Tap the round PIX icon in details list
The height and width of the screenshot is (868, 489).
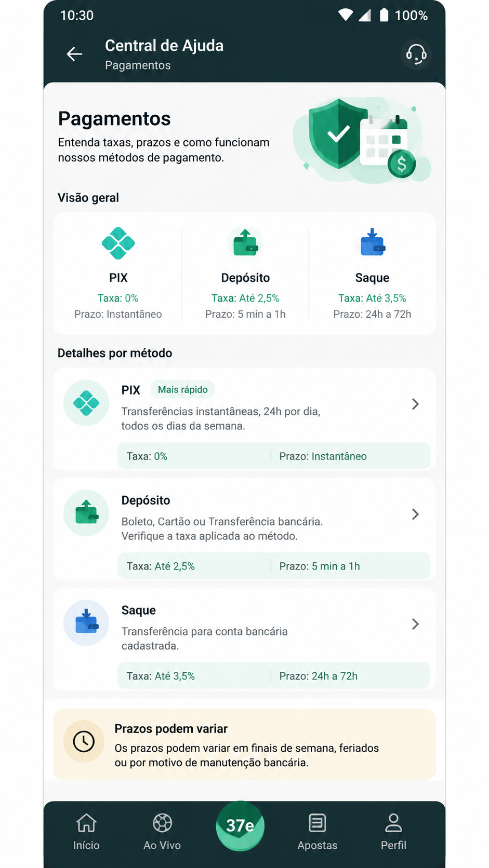click(x=86, y=403)
